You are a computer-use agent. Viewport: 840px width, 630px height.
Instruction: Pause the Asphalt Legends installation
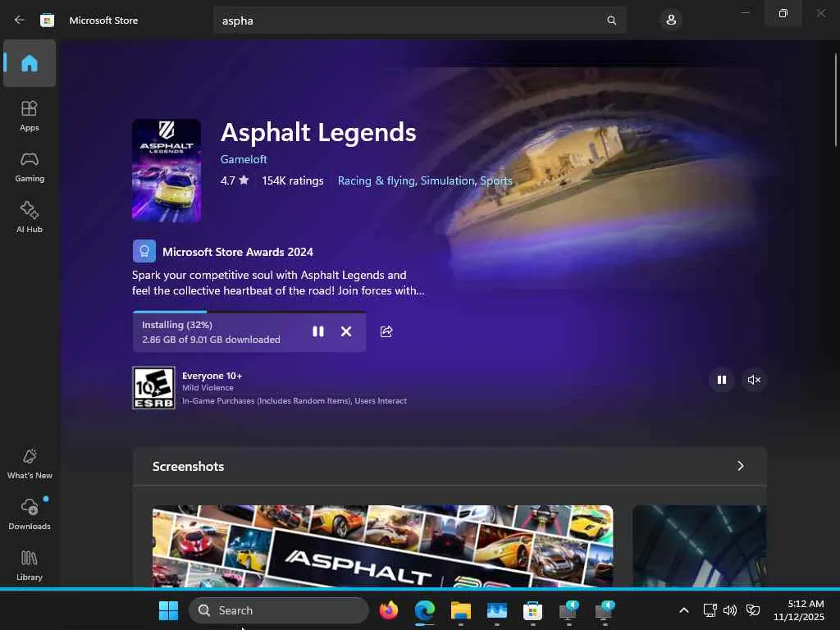tap(318, 331)
